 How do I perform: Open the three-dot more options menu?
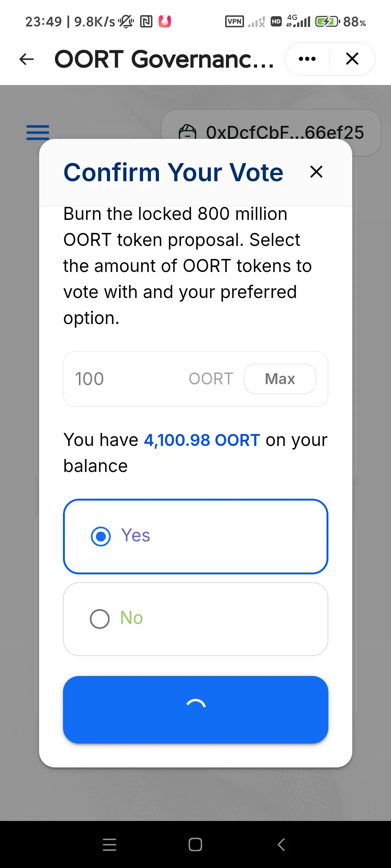tap(307, 59)
